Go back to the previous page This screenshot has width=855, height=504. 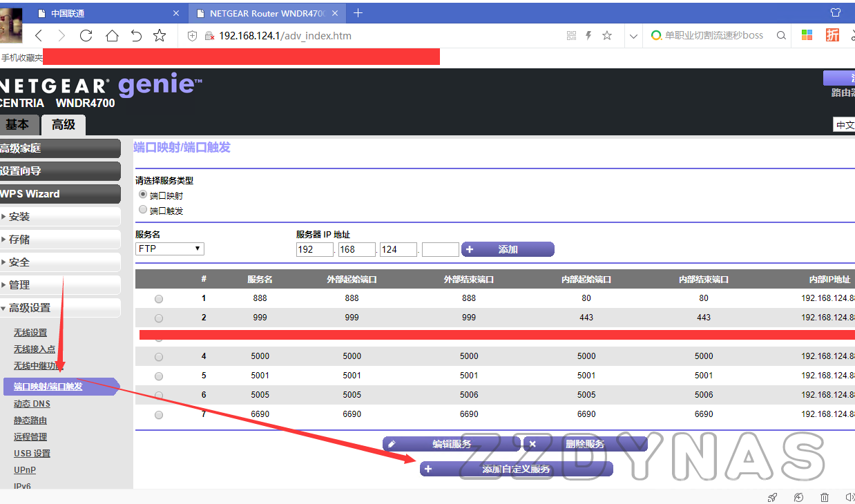tap(38, 35)
